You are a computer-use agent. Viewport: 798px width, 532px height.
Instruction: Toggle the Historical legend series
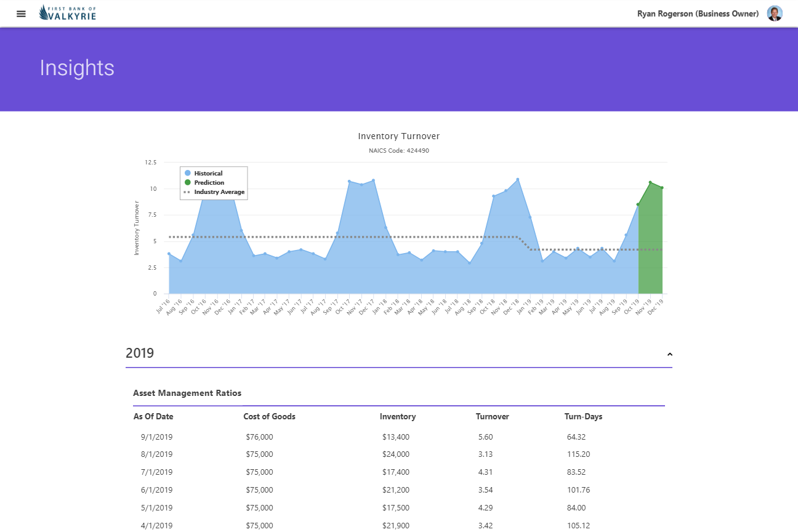(204, 173)
